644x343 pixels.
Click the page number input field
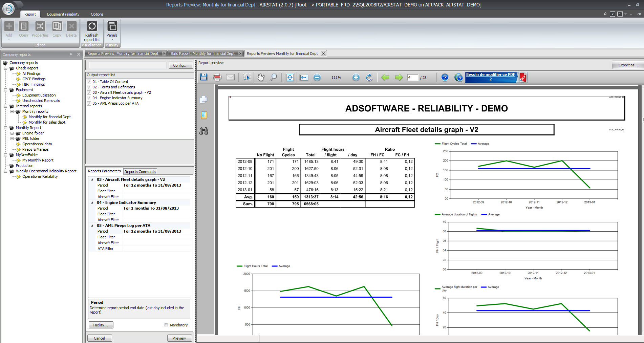(412, 78)
